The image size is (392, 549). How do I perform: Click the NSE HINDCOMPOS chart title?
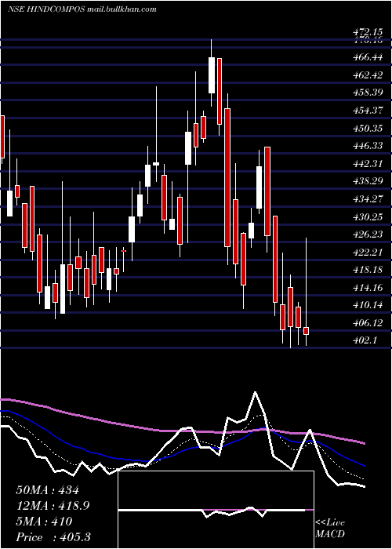[x=82, y=9]
